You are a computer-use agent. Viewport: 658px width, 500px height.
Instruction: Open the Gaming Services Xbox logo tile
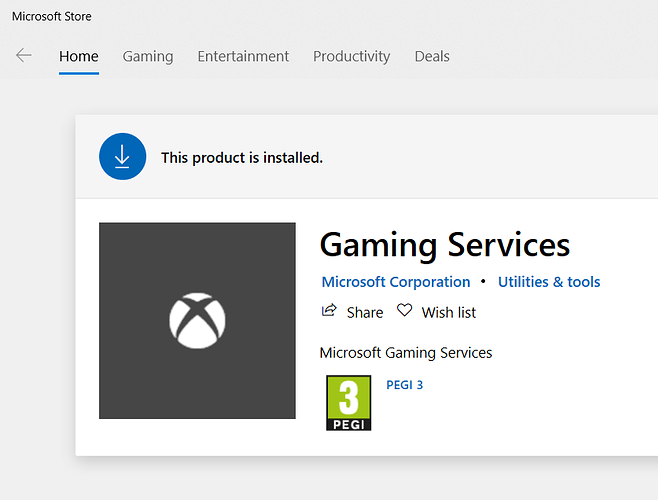(x=197, y=321)
